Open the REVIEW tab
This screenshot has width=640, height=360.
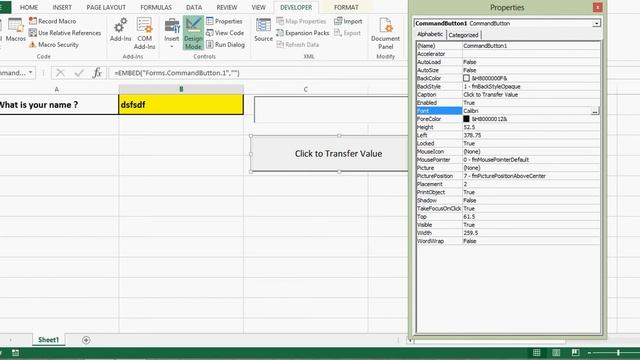227,7
